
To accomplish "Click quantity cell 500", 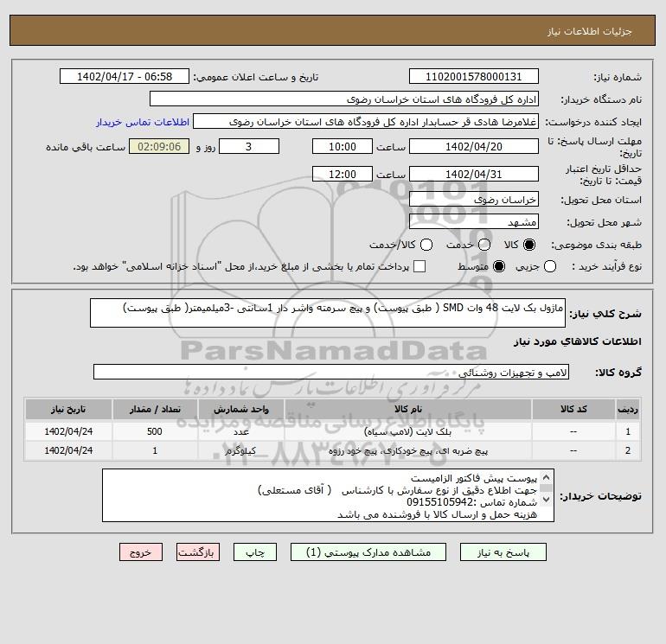I will tap(155, 431).
